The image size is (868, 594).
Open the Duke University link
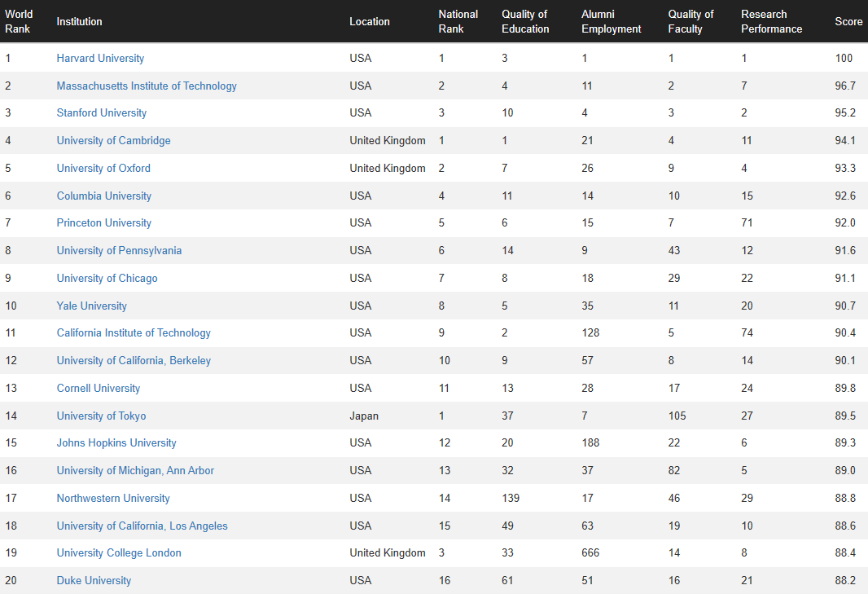94,581
